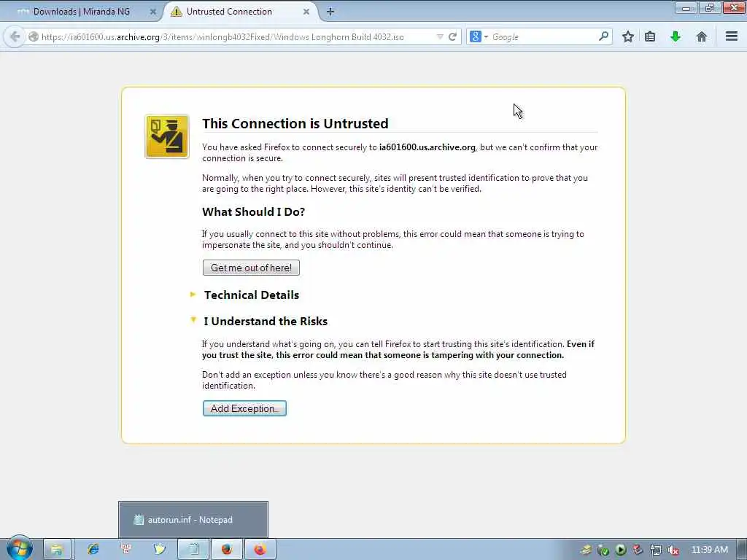
Task: Open the Firefox hamburger menu
Action: coord(731,36)
